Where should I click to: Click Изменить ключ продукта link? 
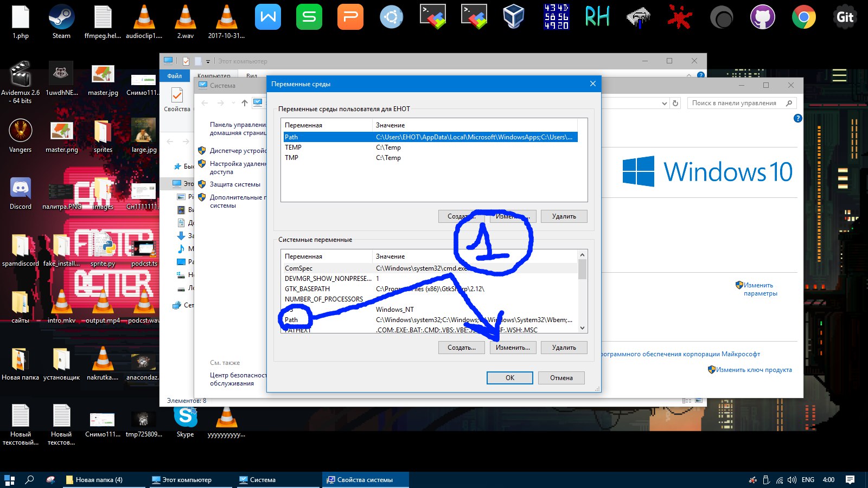coord(754,370)
